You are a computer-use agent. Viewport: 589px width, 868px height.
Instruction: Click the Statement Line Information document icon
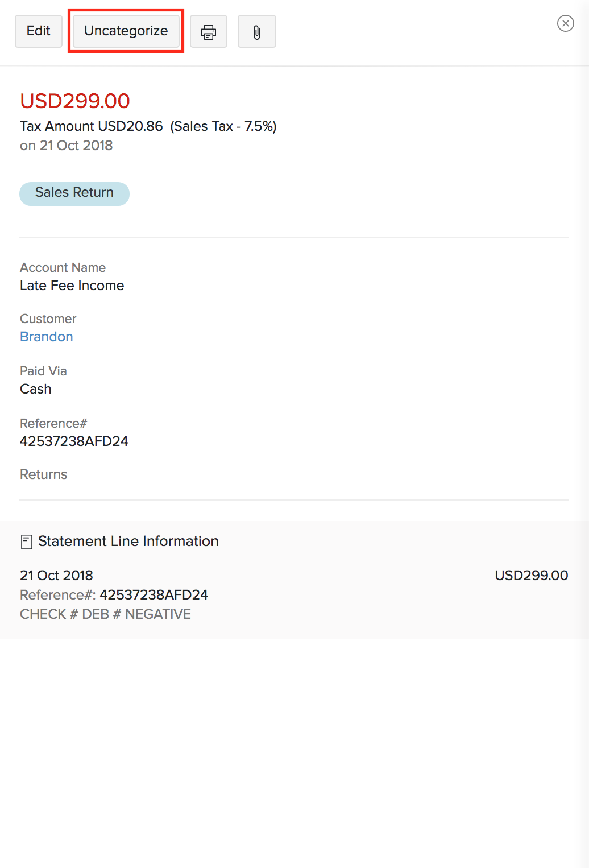pyautogui.click(x=26, y=542)
